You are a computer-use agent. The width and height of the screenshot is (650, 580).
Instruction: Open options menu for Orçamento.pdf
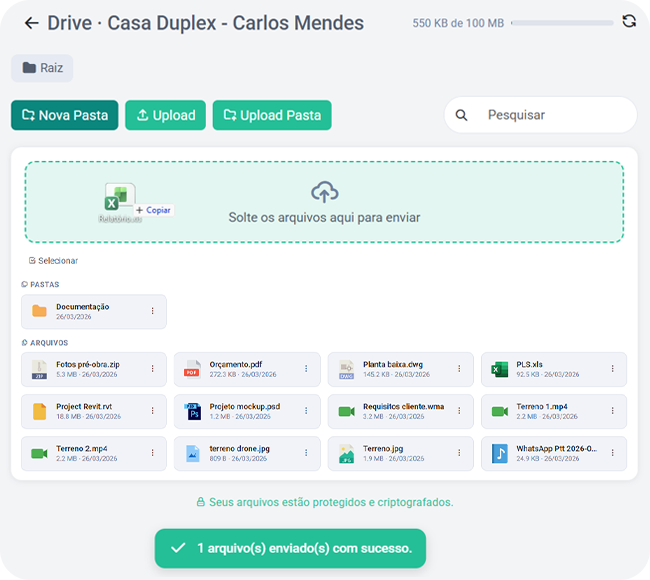306,369
